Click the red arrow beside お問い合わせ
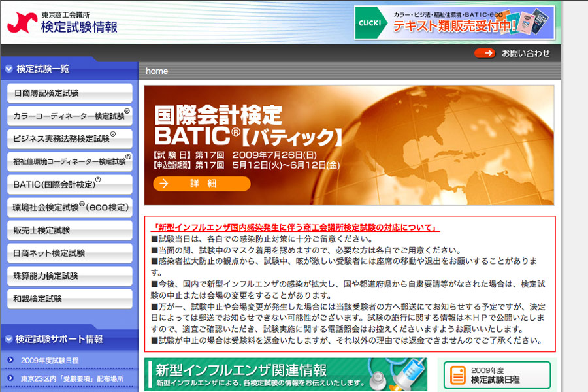 point(485,54)
